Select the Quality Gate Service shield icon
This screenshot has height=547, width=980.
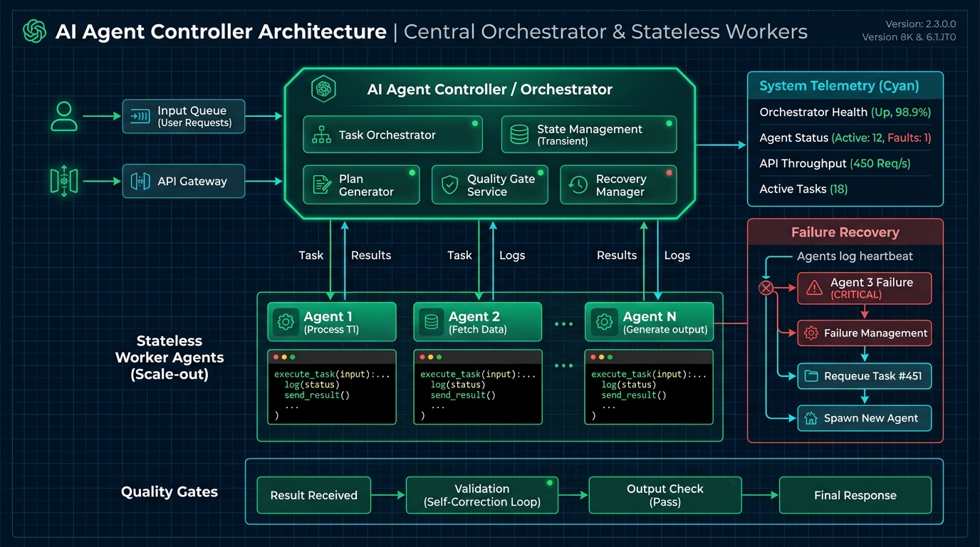point(449,185)
